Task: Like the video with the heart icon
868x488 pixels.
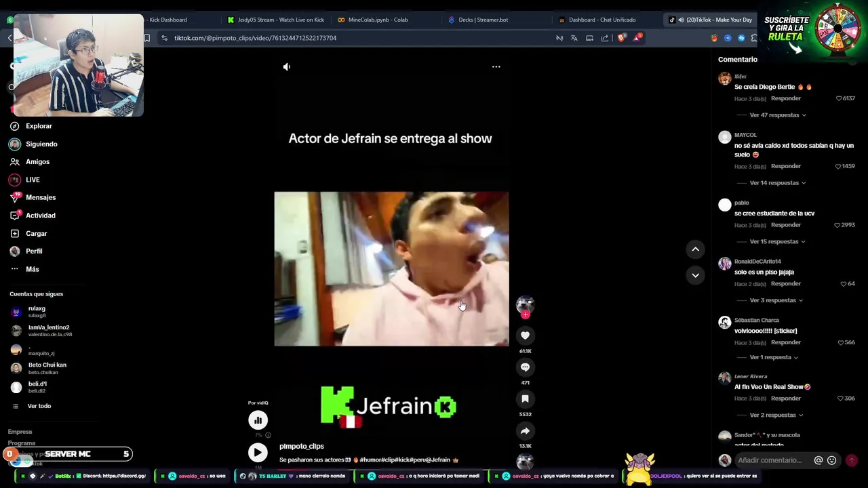Action: point(525,335)
